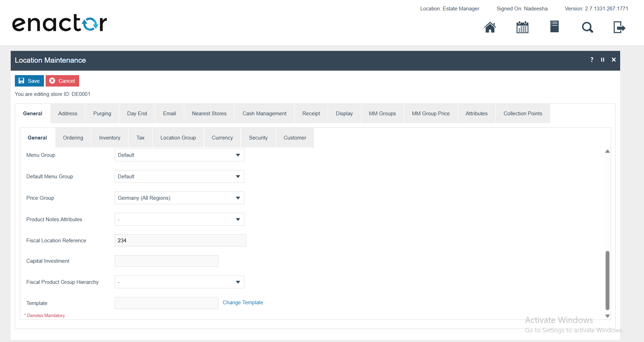Click the vertical scrollbar thumb
This screenshot has height=342, width=644.
click(x=607, y=280)
